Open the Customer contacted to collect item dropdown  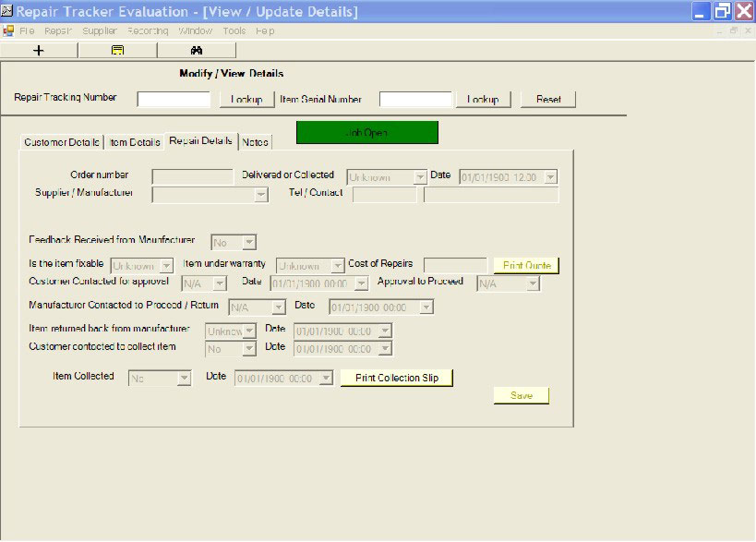click(249, 349)
